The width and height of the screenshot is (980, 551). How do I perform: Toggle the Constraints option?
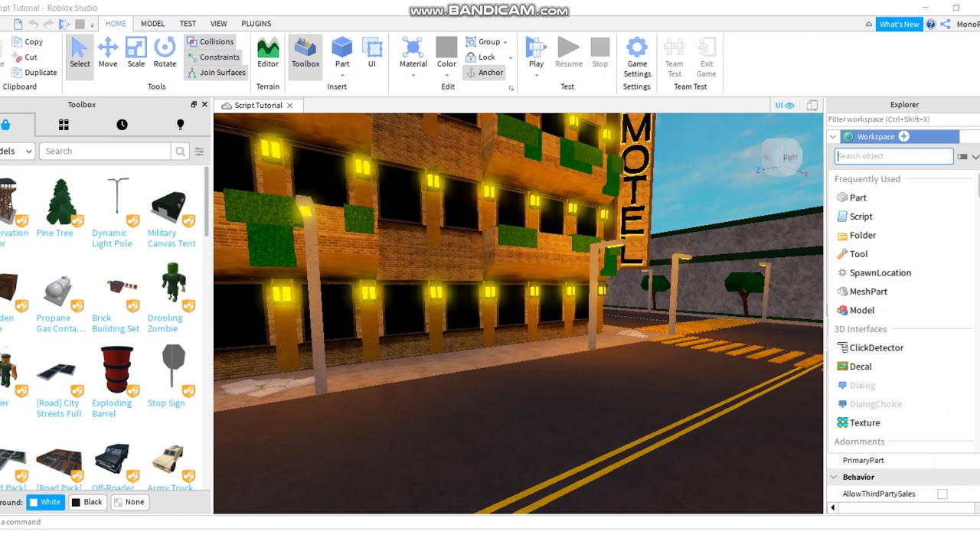click(x=213, y=57)
